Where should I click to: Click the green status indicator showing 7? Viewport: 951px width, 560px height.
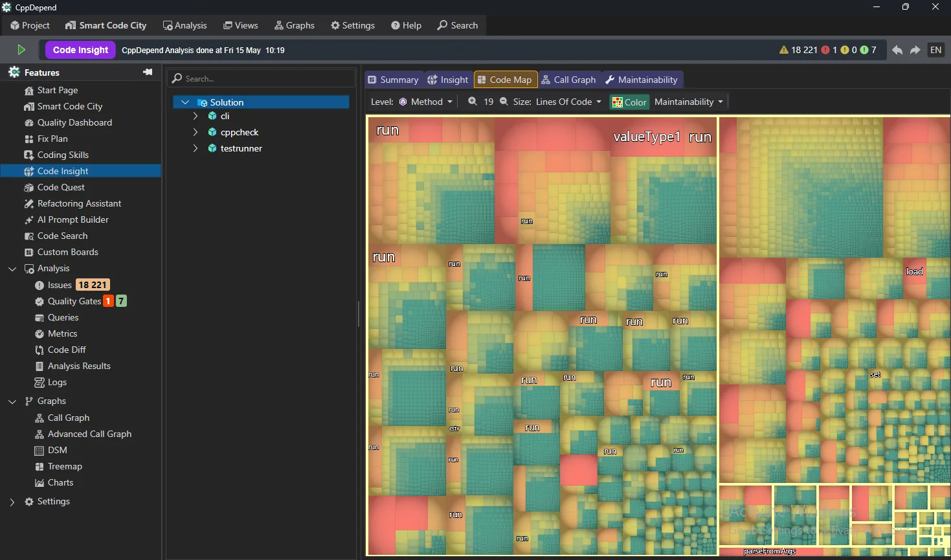pos(864,50)
